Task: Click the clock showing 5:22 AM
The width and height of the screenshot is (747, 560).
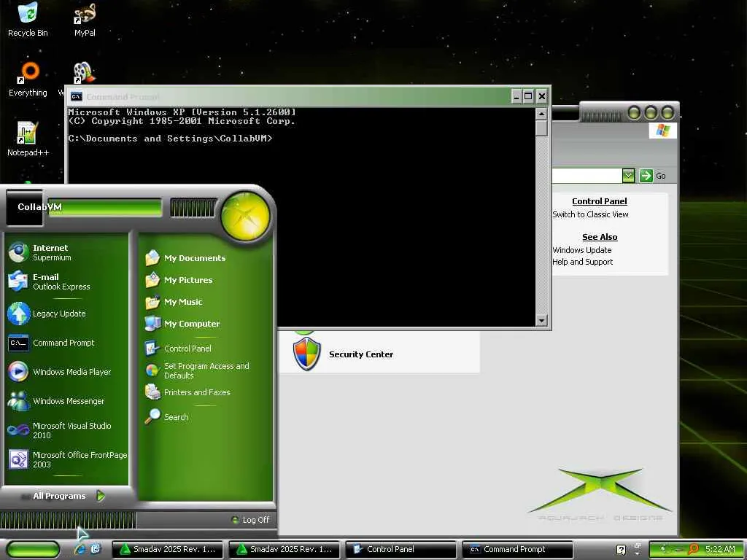Action: tap(720, 549)
